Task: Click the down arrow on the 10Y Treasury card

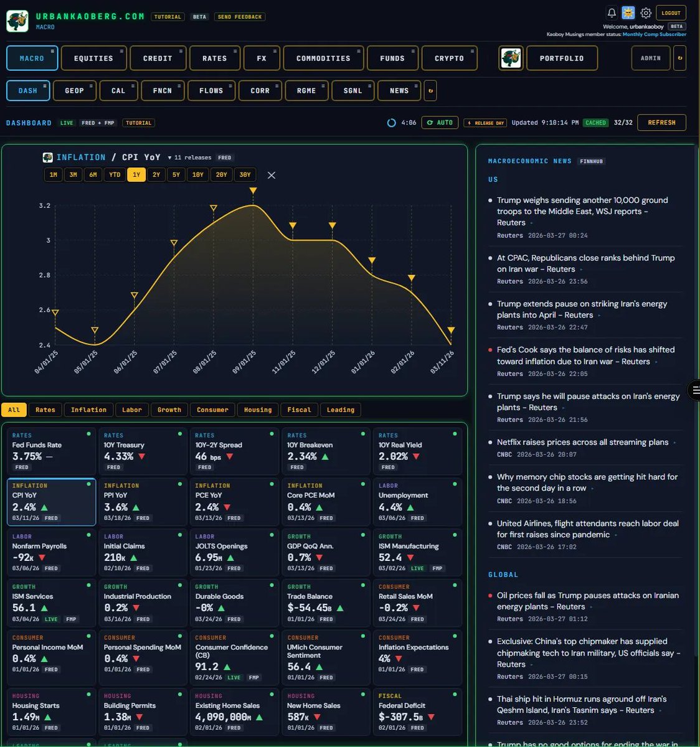Action: tap(142, 456)
